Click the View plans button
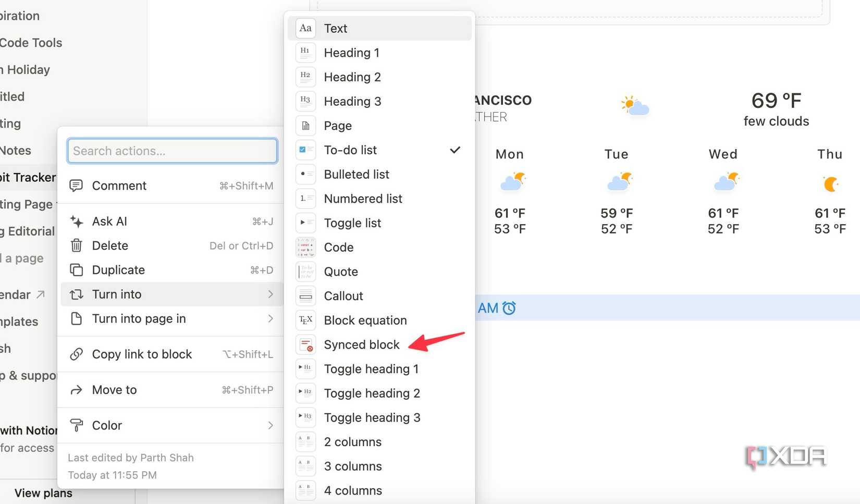Viewport: 860px width, 504px height. pos(43,493)
